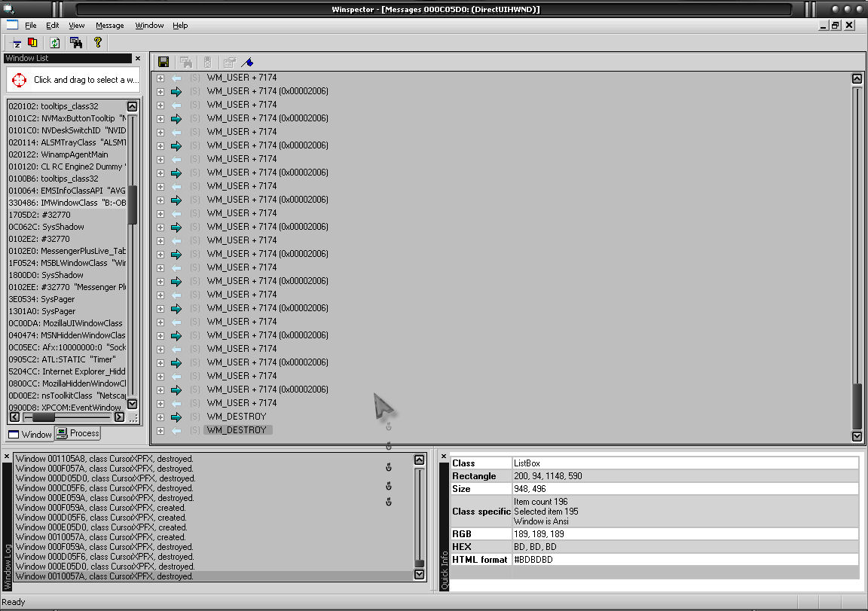Expand the selected WM_DESTROY message entry
This screenshot has height=611, width=868.
point(160,430)
